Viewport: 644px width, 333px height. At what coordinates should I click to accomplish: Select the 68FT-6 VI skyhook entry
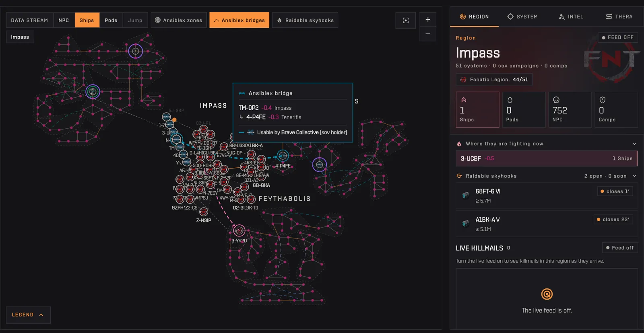click(x=547, y=196)
